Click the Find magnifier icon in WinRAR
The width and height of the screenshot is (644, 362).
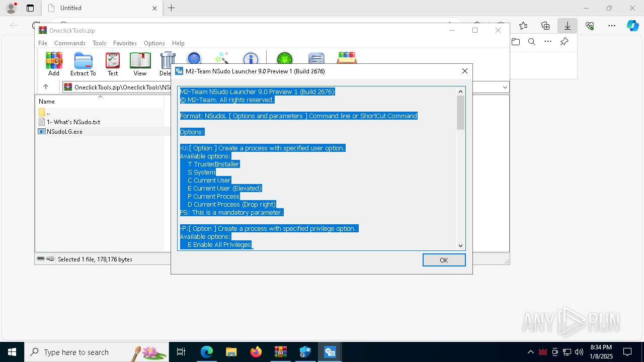tap(194, 58)
